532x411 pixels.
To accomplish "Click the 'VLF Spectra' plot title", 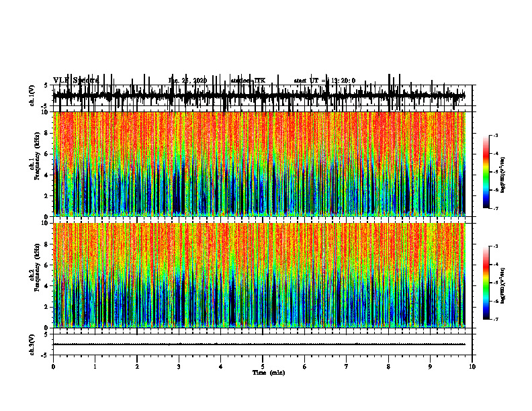I will [76, 81].
